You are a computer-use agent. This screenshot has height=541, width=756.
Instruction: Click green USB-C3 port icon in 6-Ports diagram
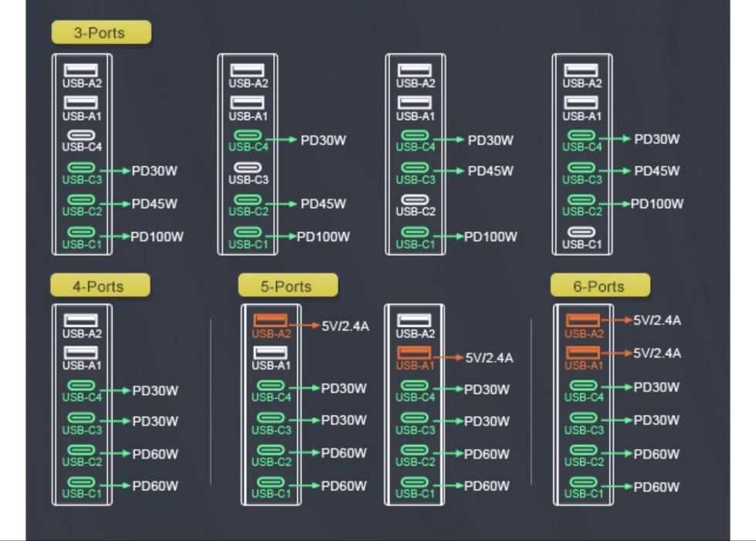click(583, 418)
